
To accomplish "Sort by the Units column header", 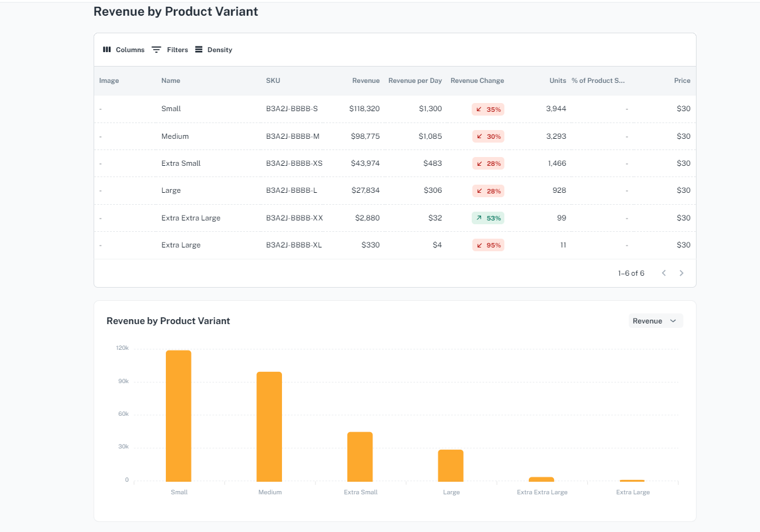I will pos(558,80).
